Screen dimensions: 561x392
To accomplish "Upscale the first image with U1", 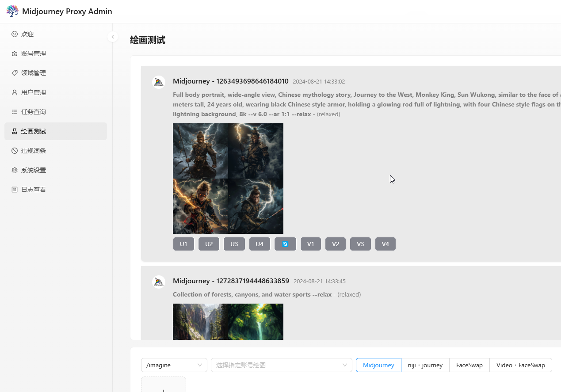I will pyautogui.click(x=183, y=244).
